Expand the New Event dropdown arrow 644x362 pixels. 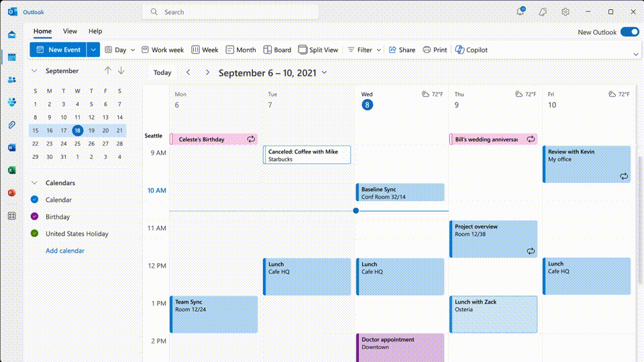point(93,50)
